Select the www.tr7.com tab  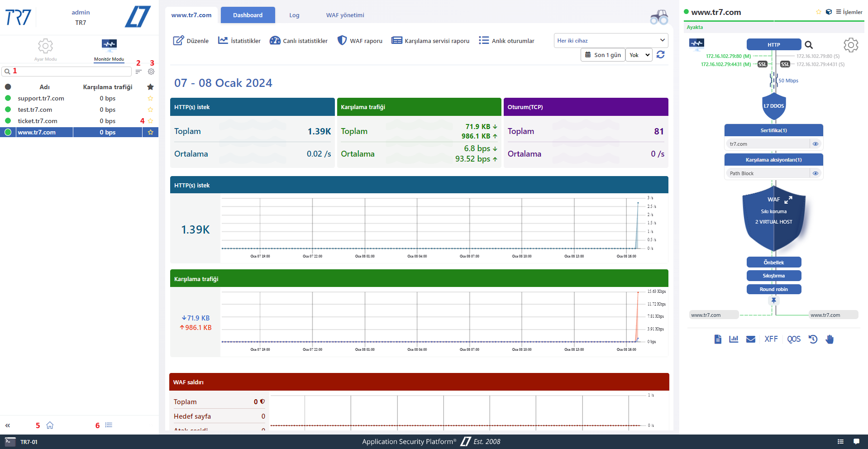coord(191,15)
